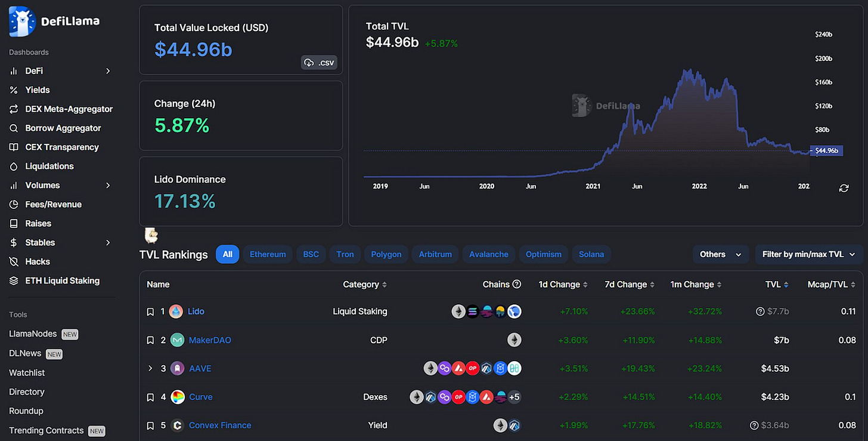Click the Stables dollar icon

click(14, 243)
